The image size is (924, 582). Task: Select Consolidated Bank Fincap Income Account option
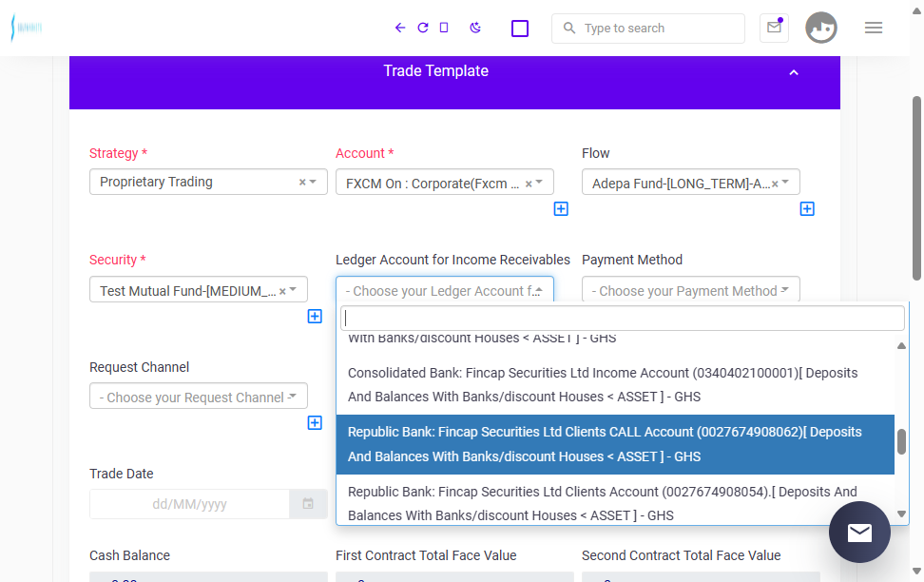615,385
